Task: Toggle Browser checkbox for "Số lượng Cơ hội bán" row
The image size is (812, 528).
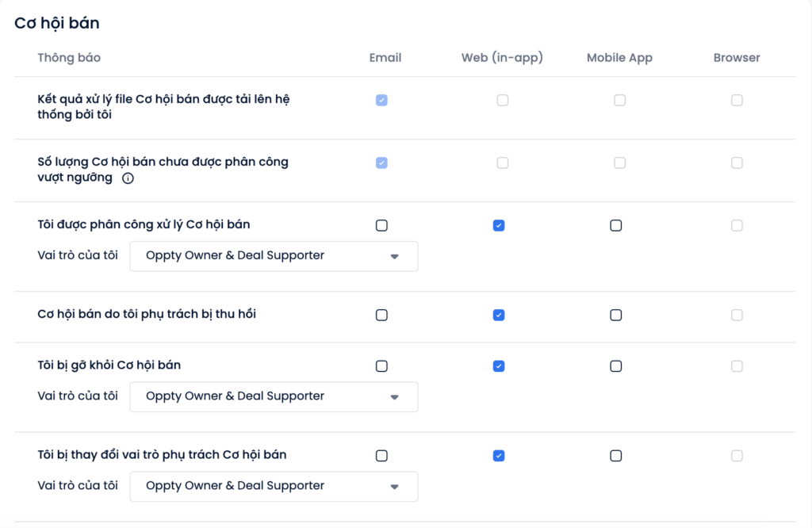Action: pyautogui.click(x=737, y=163)
